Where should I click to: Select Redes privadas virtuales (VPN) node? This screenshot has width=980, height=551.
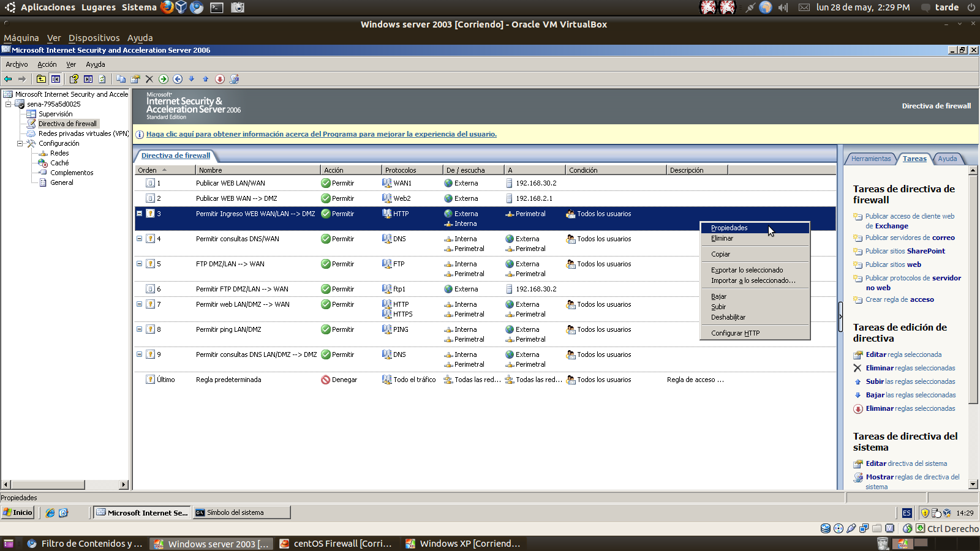click(x=83, y=133)
